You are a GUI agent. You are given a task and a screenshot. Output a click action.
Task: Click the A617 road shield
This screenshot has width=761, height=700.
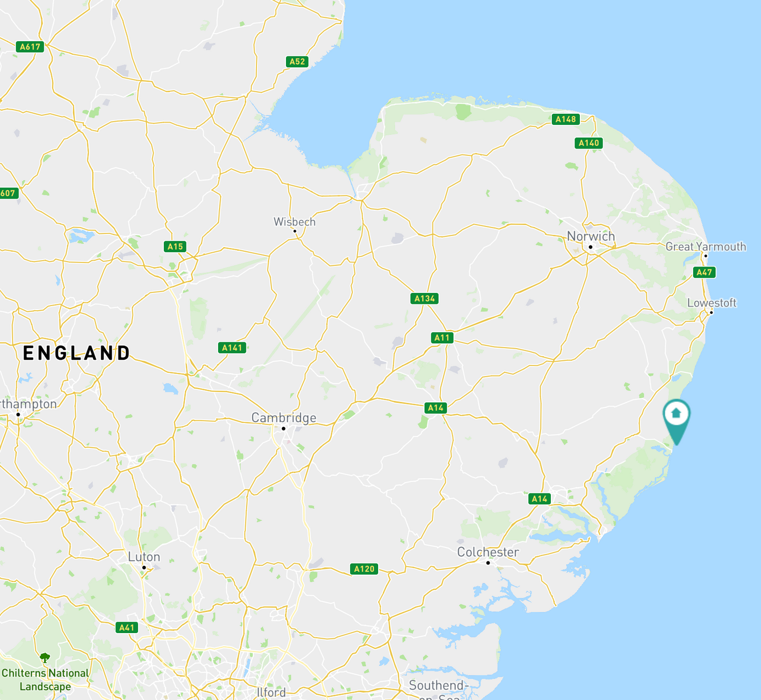coord(30,47)
